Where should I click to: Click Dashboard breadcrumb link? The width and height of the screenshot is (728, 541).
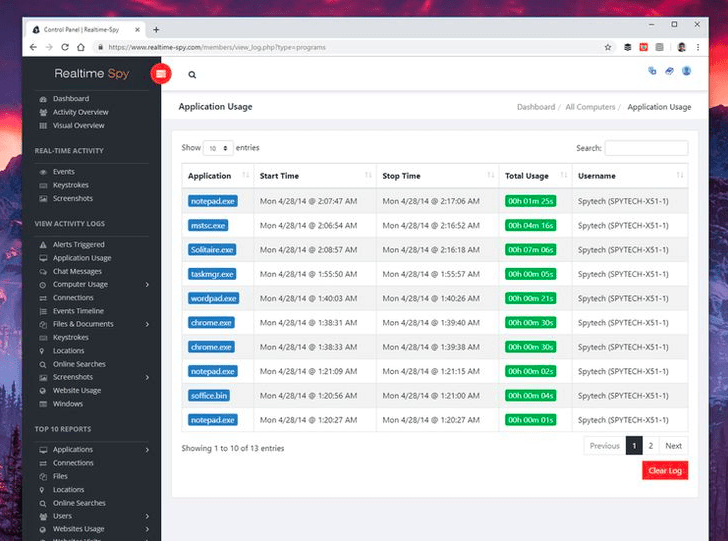click(536, 107)
